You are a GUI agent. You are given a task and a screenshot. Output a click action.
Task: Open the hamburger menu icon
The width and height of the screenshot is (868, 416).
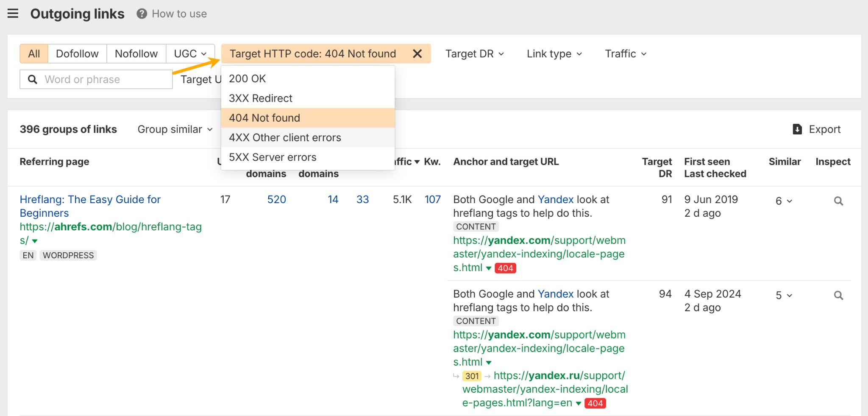(13, 14)
